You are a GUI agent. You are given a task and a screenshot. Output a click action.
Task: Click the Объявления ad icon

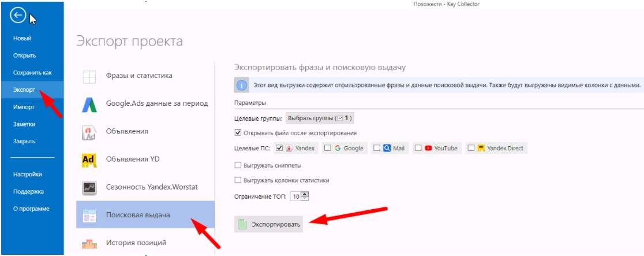89,132
